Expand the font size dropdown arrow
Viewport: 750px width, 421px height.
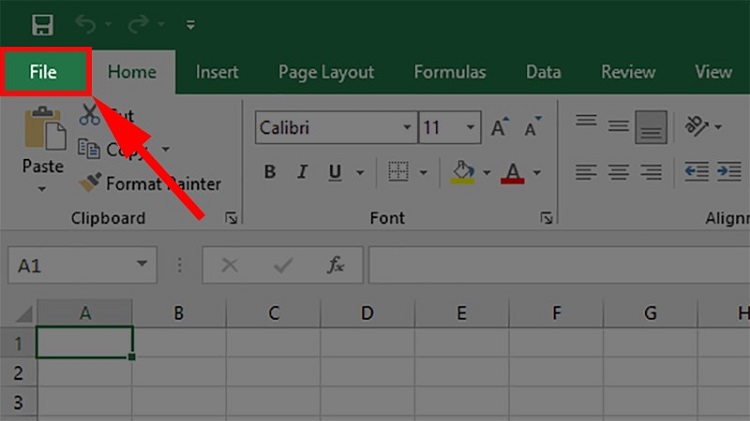click(471, 127)
